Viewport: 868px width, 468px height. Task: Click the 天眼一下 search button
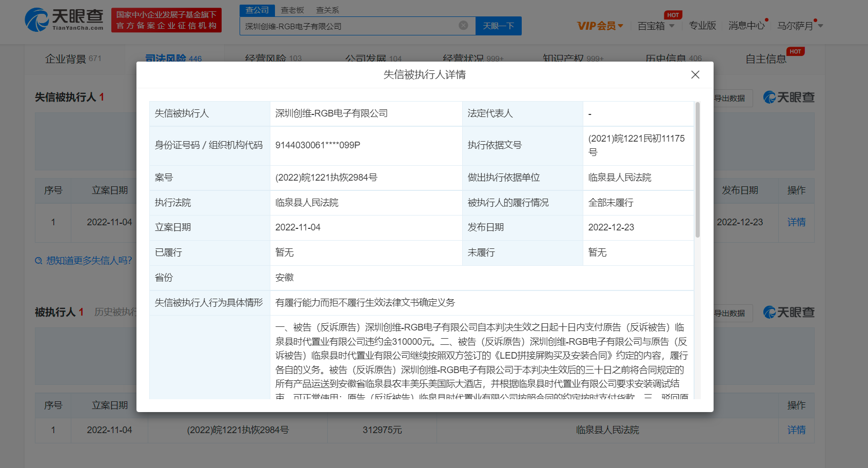[498, 26]
